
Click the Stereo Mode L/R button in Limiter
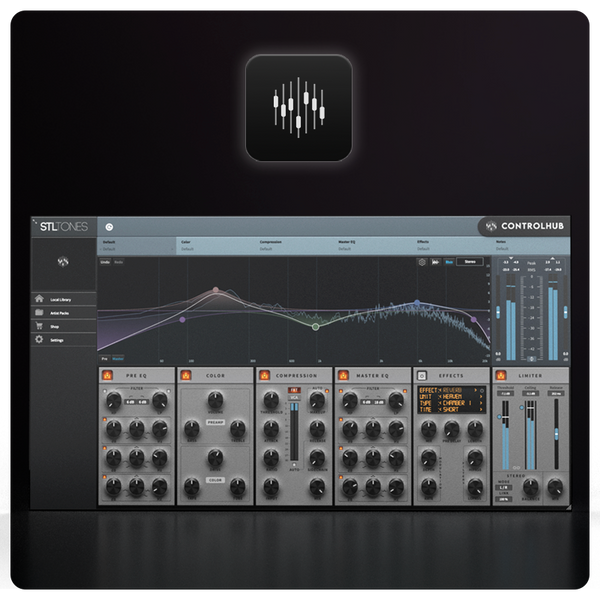pos(504,488)
